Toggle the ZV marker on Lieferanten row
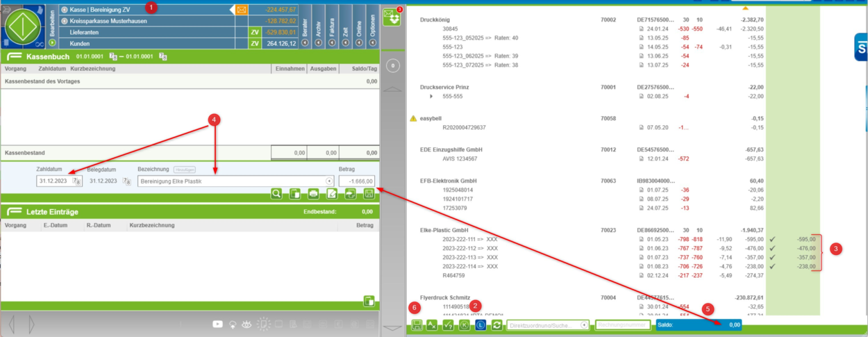 pyautogui.click(x=255, y=32)
